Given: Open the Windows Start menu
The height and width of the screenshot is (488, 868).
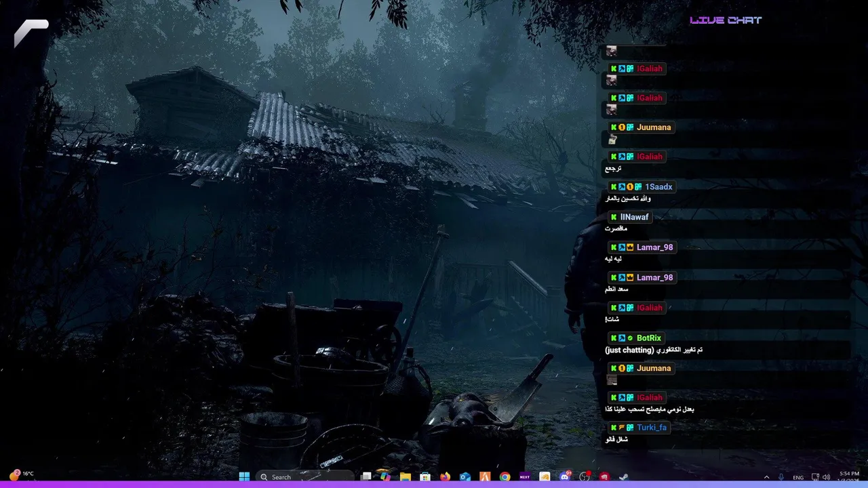Looking at the screenshot, I should pos(244,476).
